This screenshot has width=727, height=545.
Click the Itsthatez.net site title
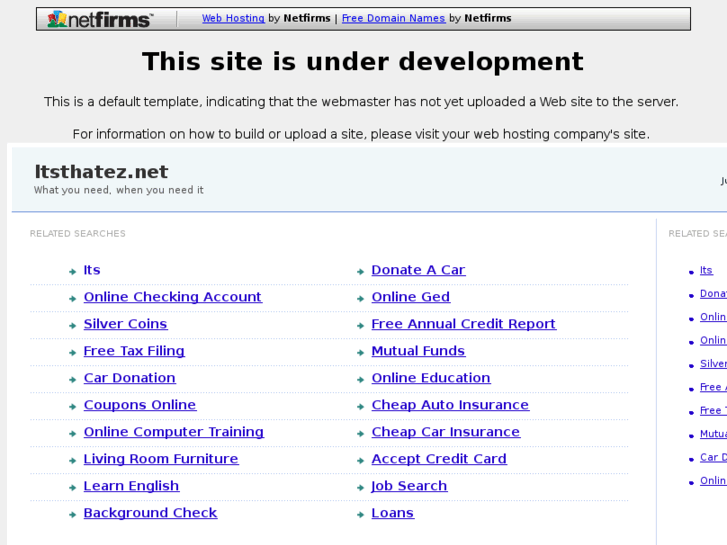point(101,172)
